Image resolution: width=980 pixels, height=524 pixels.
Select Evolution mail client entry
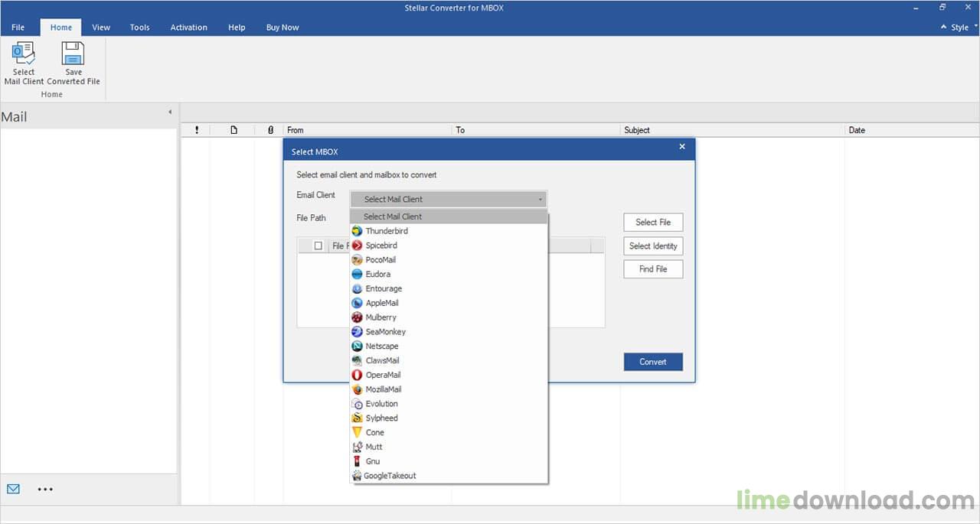pos(449,404)
